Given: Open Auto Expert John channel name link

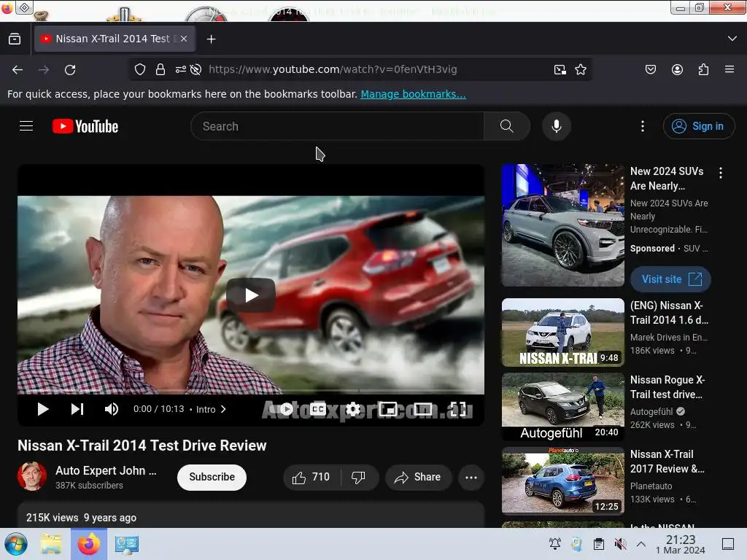Looking at the screenshot, I should [x=106, y=470].
